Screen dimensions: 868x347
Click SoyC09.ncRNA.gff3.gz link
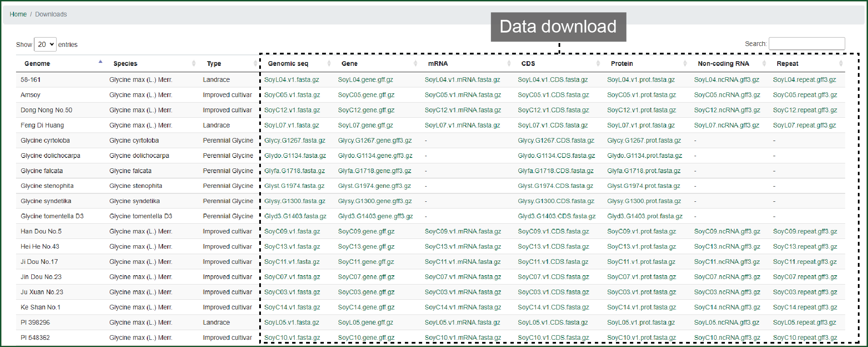coord(727,231)
